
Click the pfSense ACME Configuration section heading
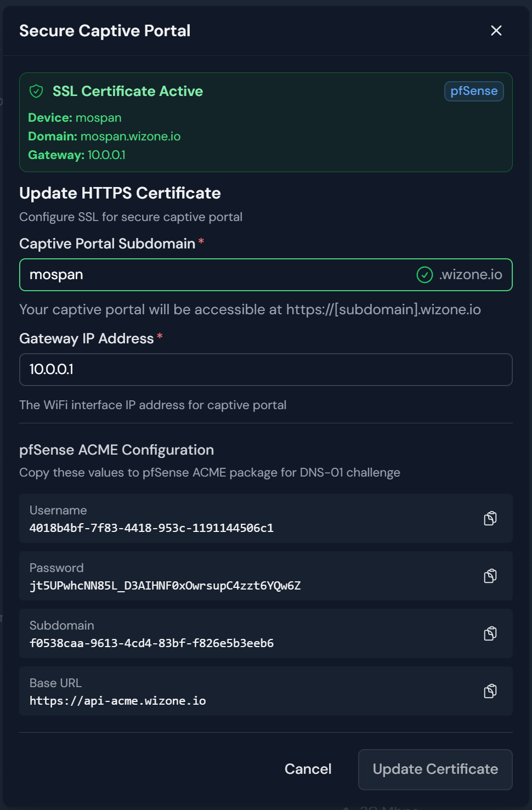tap(117, 450)
